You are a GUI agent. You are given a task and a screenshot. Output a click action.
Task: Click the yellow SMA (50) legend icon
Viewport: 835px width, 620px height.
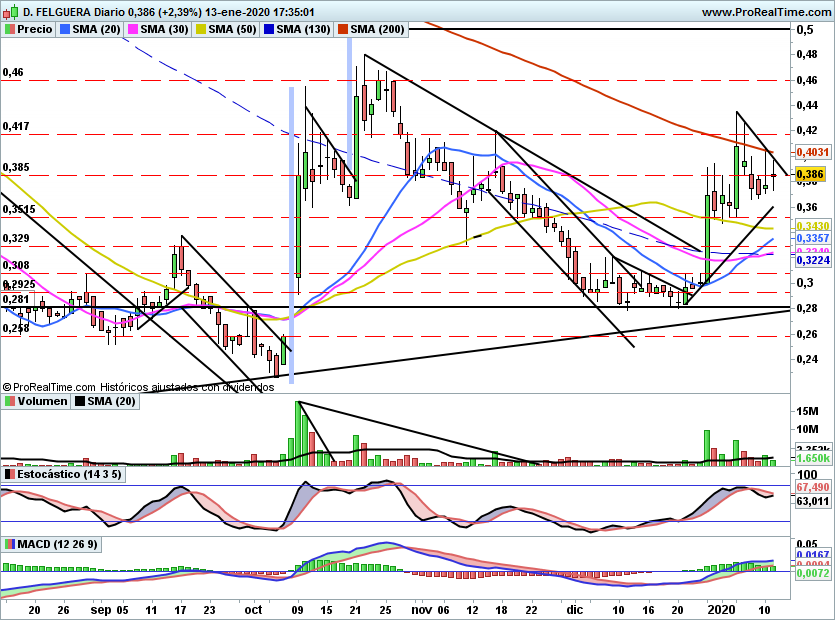pyautogui.click(x=200, y=30)
